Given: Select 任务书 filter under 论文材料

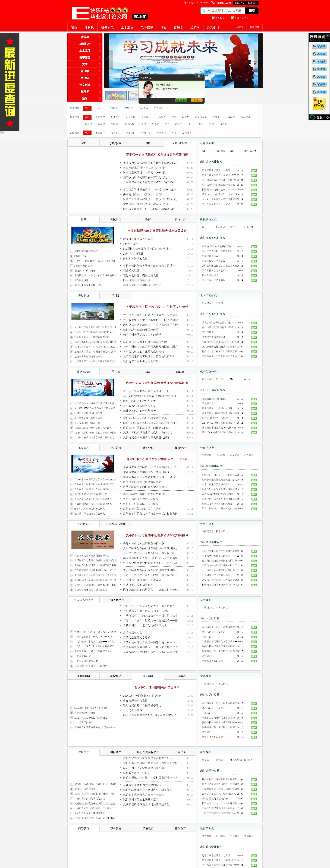Looking at the screenshot, I should coord(99,108).
